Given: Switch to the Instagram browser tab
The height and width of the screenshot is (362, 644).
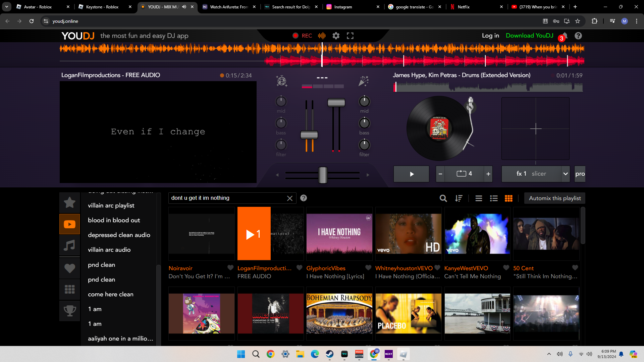Looking at the screenshot, I should [353, 7].
